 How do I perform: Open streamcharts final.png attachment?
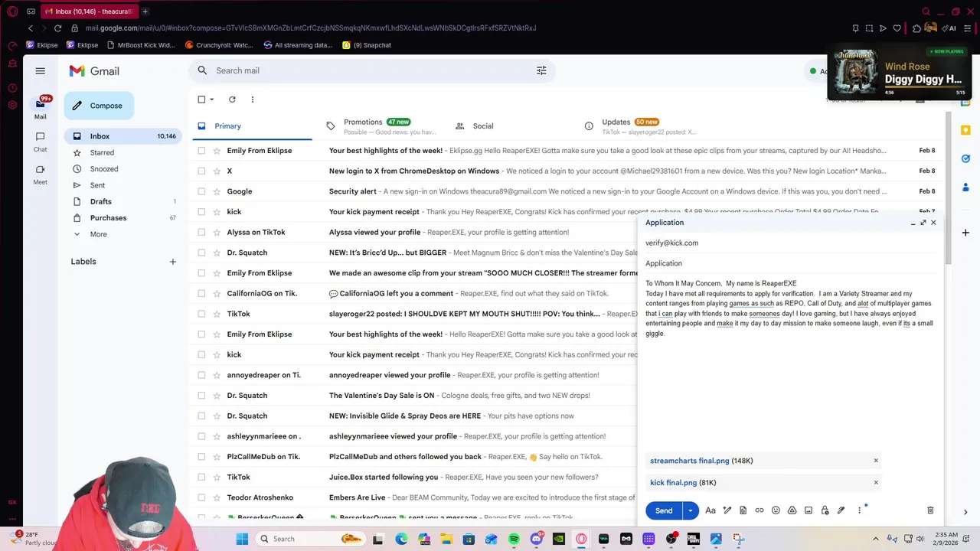(x=689, y=461)
